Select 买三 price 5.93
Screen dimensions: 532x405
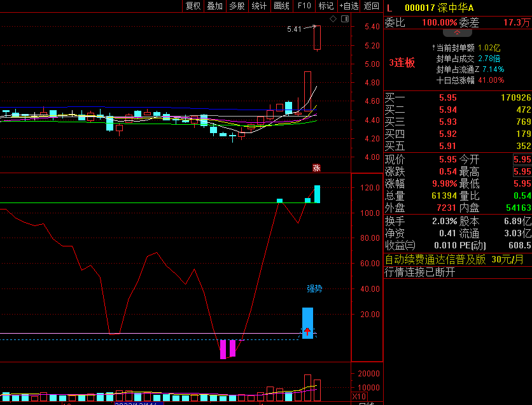click(448, 122)
